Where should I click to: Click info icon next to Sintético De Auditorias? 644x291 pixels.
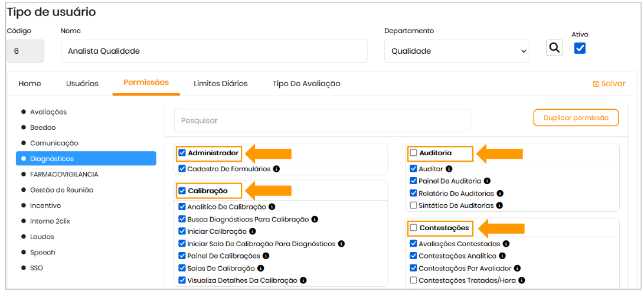coord(499,205)
